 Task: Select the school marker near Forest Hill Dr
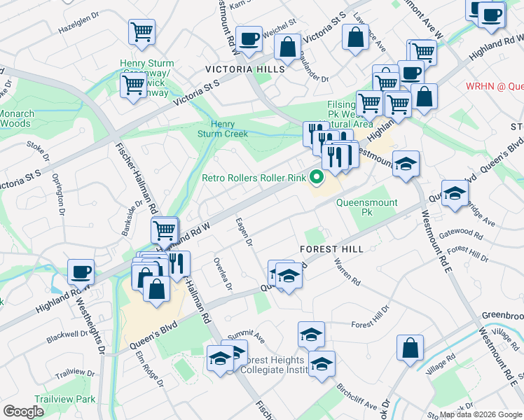(x=311, y=335)
